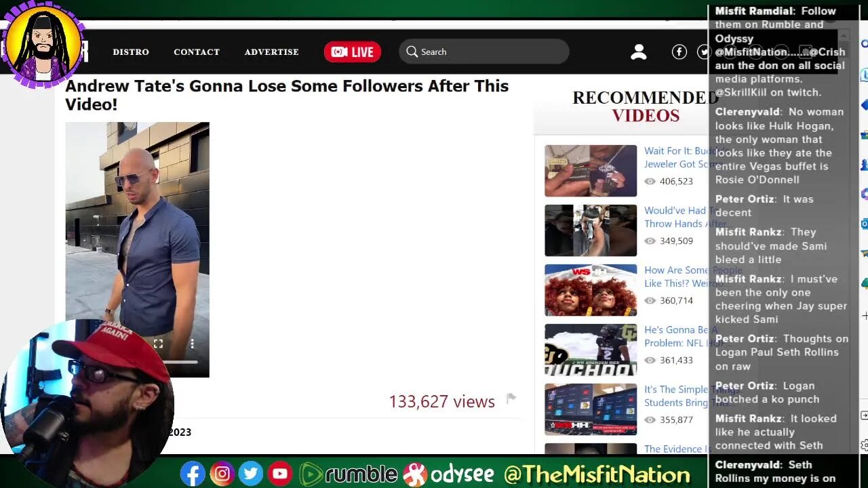
Task: Open the thumbnail of the 360,714 views video
Action: click(x=591, y=290)
